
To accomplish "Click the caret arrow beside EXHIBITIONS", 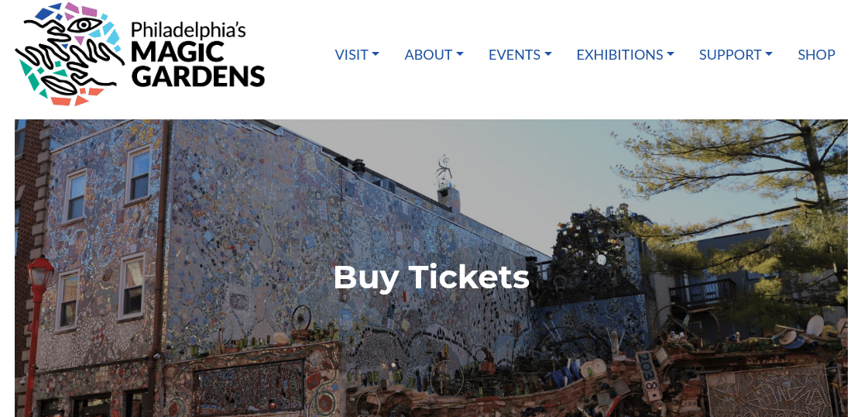I will click(x=671, y=55).
